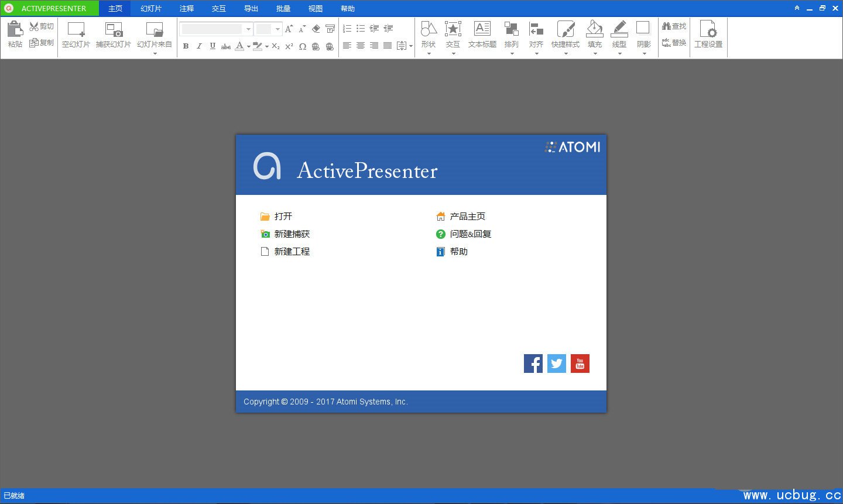
Task: Open the 视图 ribbon tab
Action: point(316,8)
